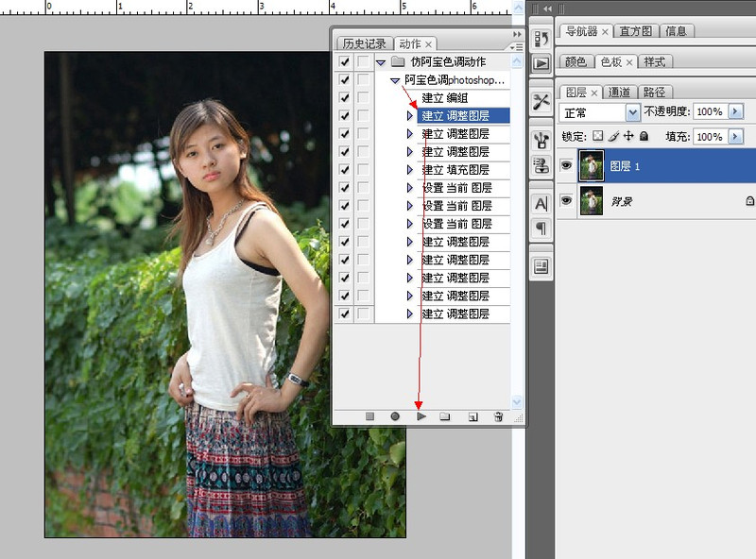756x559 pixels.
Task: Close the 色板 tab with its x
Action: point(629,62)
